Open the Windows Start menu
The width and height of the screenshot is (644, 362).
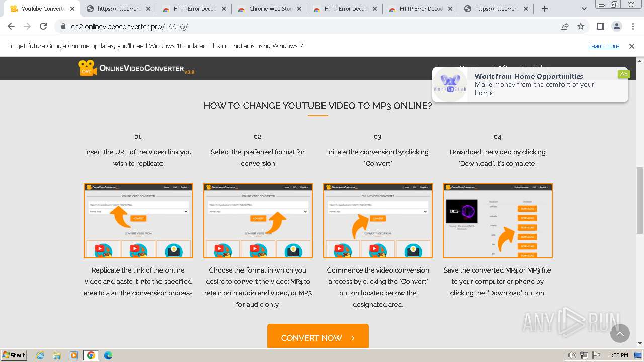(14, 355)
